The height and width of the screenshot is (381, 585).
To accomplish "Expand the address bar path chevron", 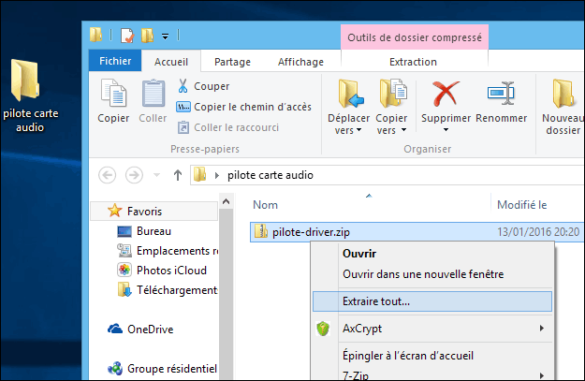I will 217,175.
